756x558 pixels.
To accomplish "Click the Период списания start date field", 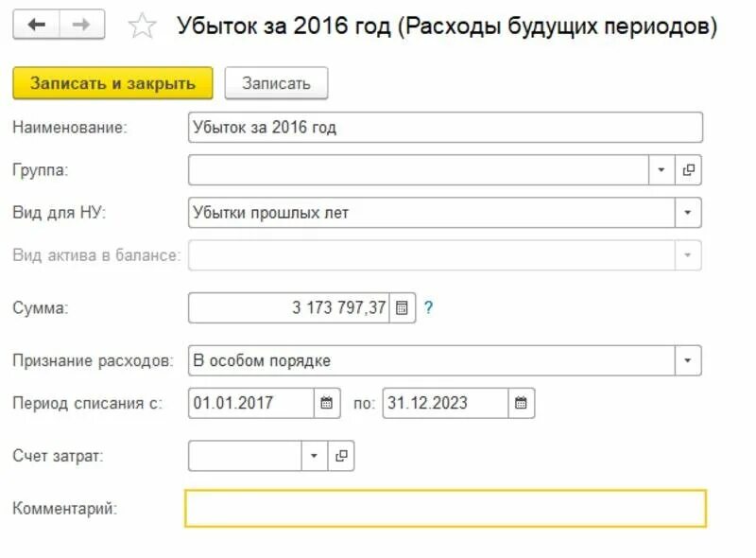I will [251, 403].
